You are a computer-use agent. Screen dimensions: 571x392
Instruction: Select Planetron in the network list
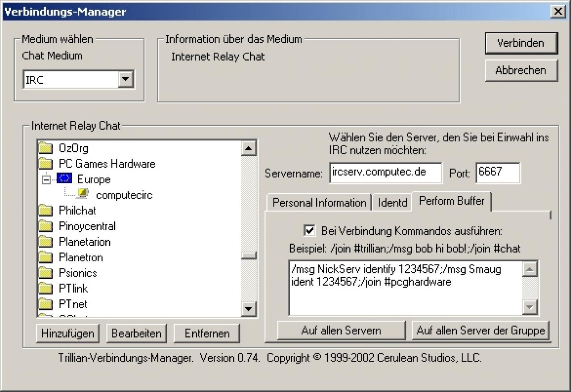[x=81, y=257]
